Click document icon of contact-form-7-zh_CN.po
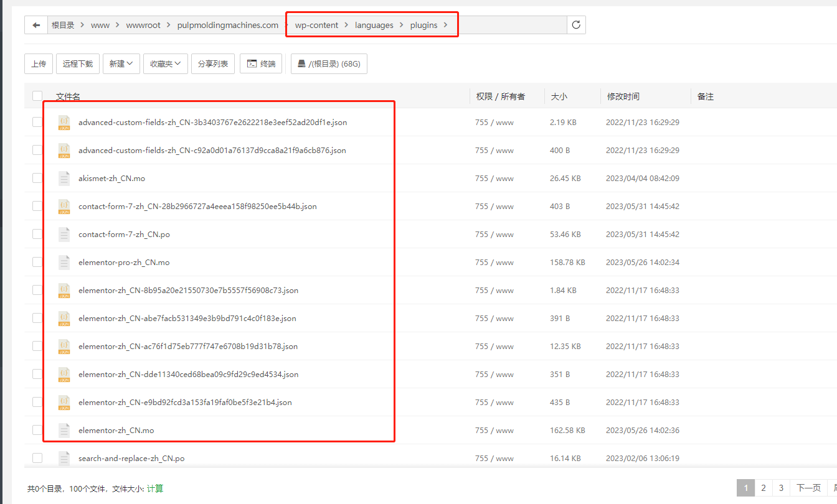 (x=64, y=235)
